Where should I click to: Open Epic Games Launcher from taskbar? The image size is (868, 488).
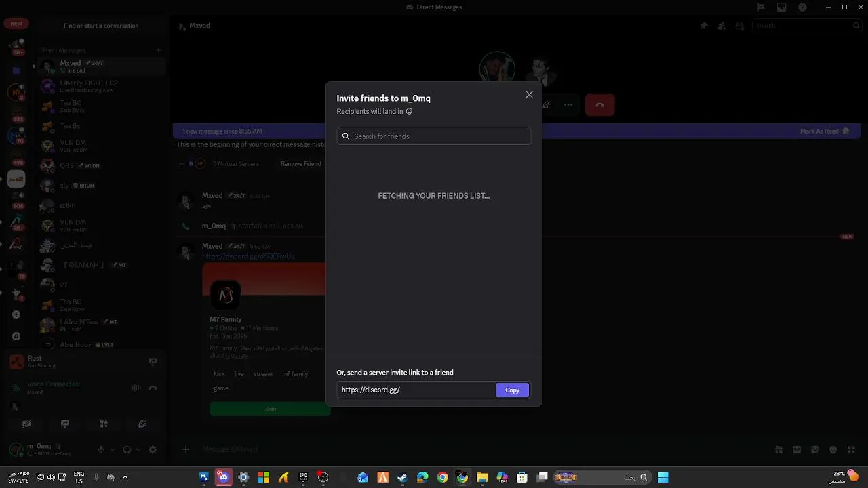pos(303,477)
